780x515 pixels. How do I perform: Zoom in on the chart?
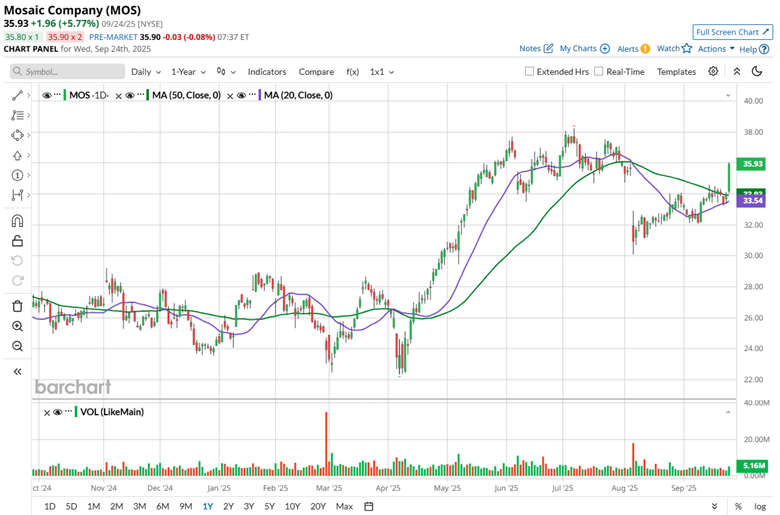[17, 326]
